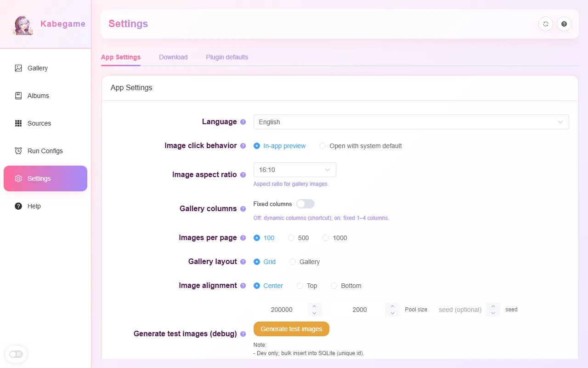Screen dimensions: 588x368
Task: Toggle the Fixed columns switch
Action: point(305,204)
